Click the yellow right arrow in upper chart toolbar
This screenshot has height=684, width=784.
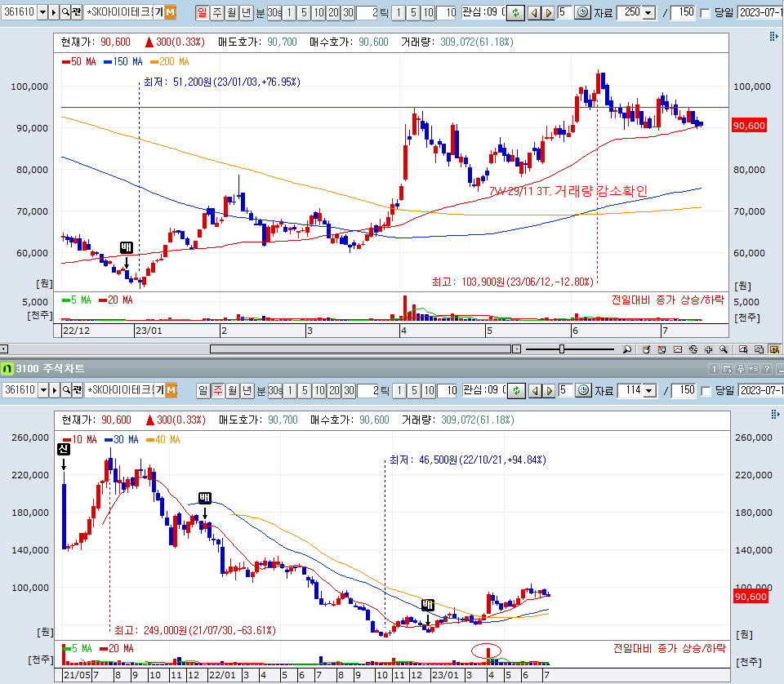click(548, 13)
